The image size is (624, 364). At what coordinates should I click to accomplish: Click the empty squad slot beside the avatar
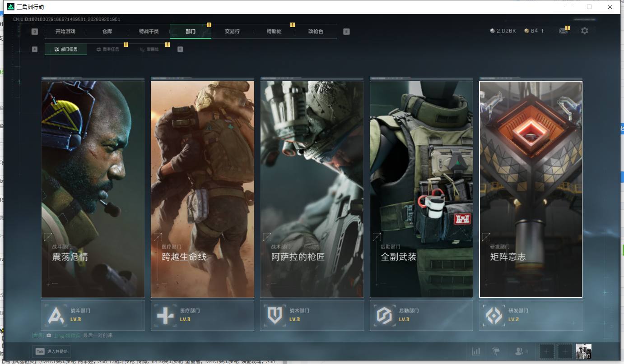(x=565, y=351)
